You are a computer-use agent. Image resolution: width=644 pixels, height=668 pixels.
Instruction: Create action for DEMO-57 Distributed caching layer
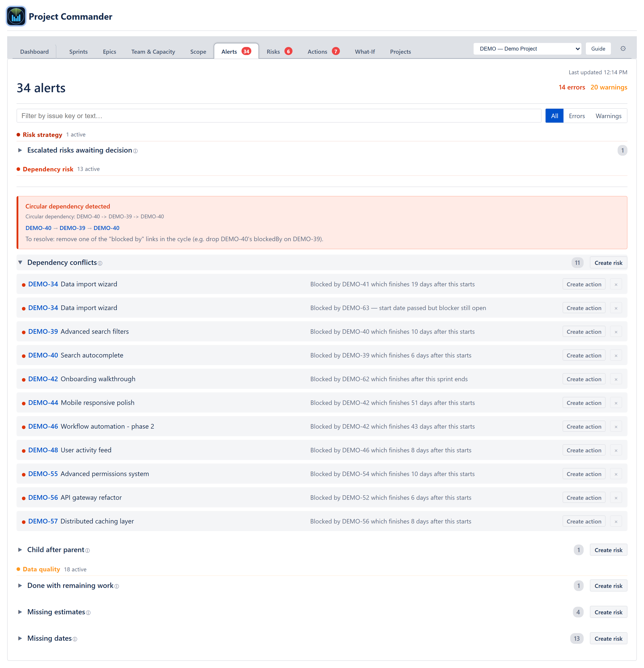click(x=584, y=521)
